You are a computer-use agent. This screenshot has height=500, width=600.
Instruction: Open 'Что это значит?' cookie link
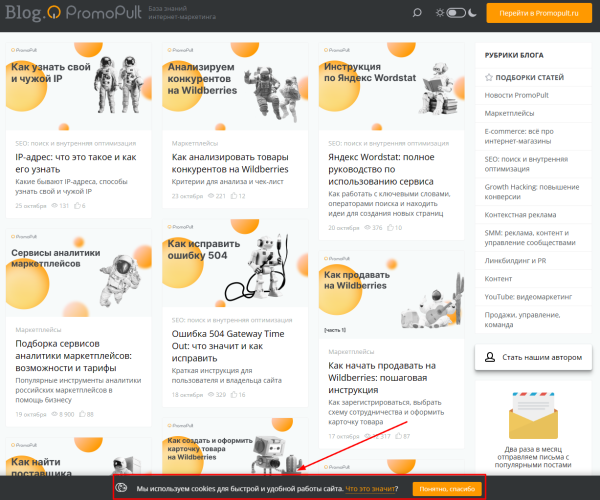pyautogui.click(x=370, y=488)
